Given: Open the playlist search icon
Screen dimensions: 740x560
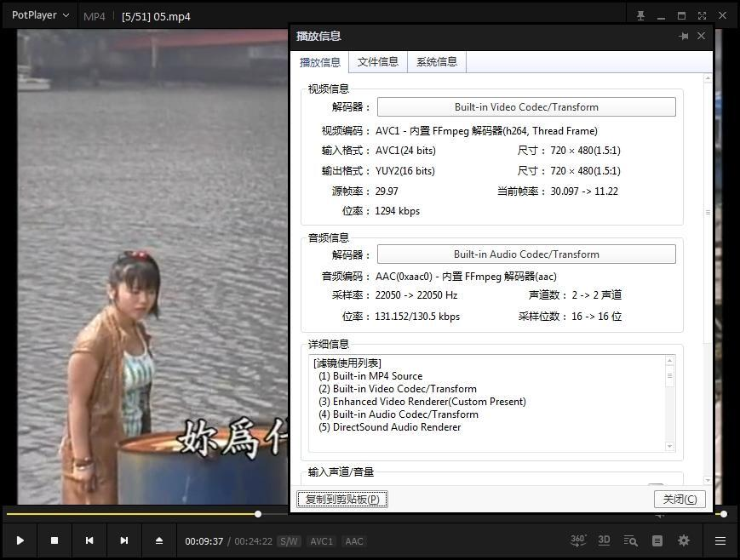Looking at the screenshot, I should pyautogui.click(x=630, y=540).
